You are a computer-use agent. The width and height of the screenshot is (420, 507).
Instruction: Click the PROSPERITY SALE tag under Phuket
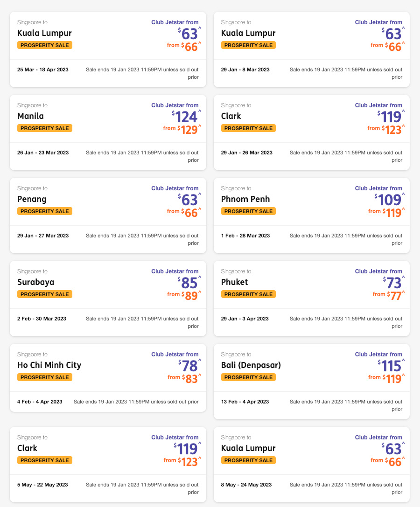(x=248, y=294)
